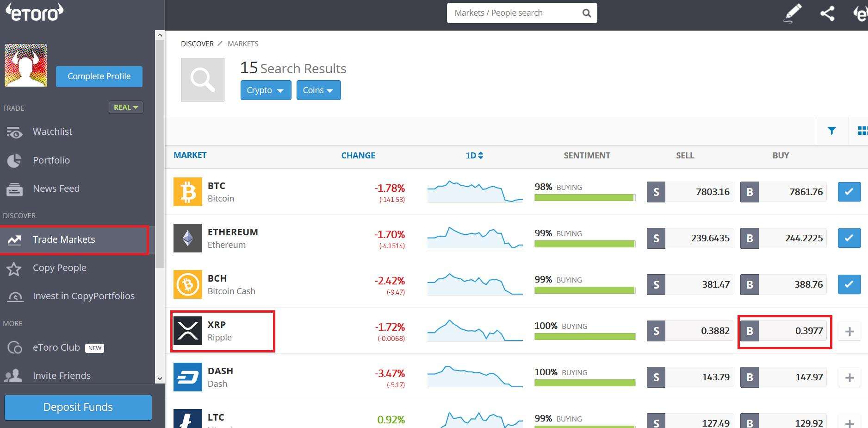The width and height of the screenshot is (868, 428).
Task: Click the MARKETS breadcrumb text
Action: 243,44
